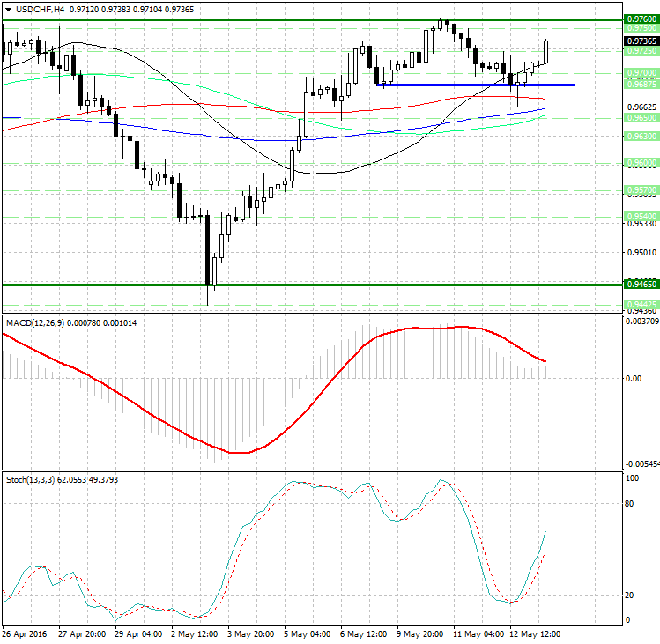Screen dimensions: 660x644
Task: Click the USDCHF,H4 chart title
Action: pos(35,9)
